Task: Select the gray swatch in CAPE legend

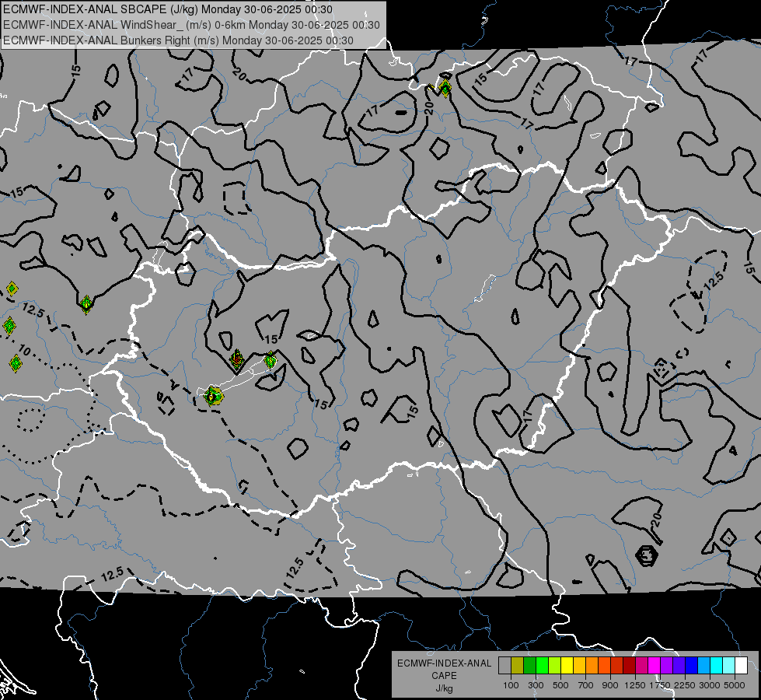Action: tap(504, 666)
